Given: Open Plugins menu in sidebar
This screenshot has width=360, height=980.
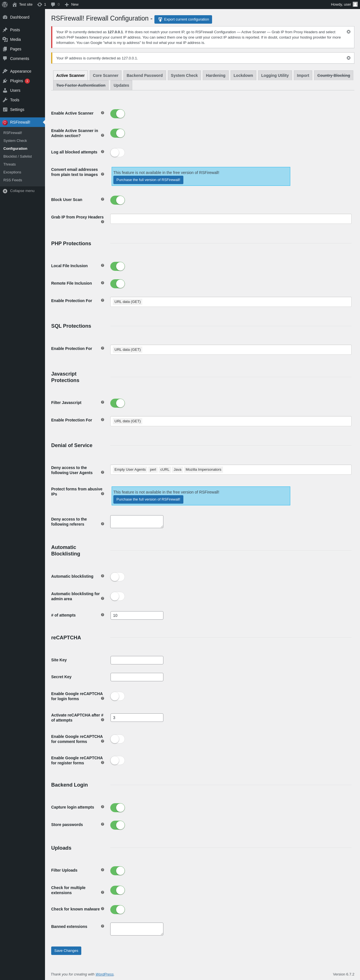Looking at the screenshot, I should click(x=22, y=81).
